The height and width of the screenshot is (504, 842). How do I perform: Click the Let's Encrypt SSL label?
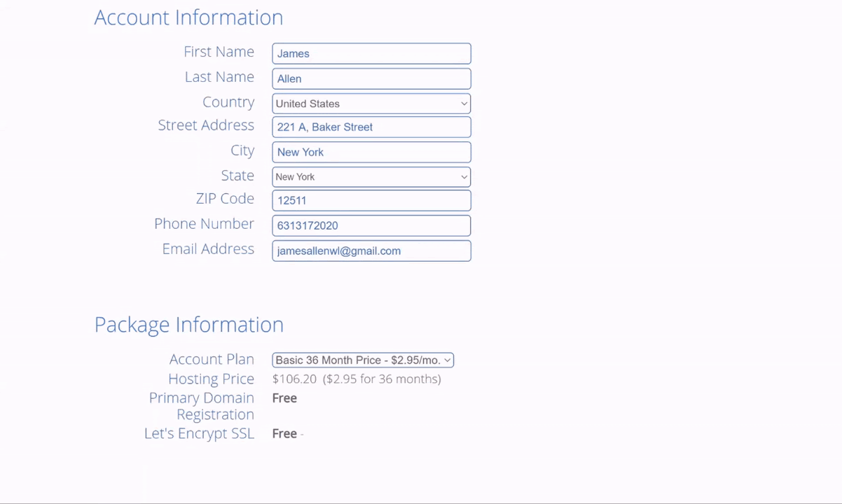(199, 433)
